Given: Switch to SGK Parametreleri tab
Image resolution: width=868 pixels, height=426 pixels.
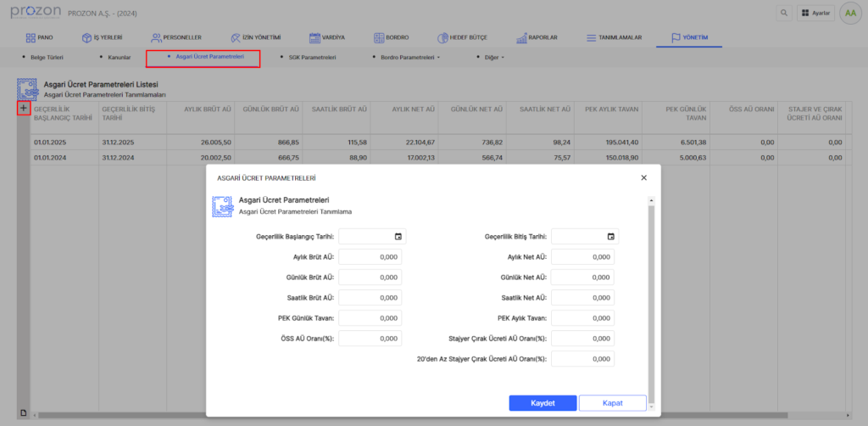Looking at the screenshot, I should 312,58.
